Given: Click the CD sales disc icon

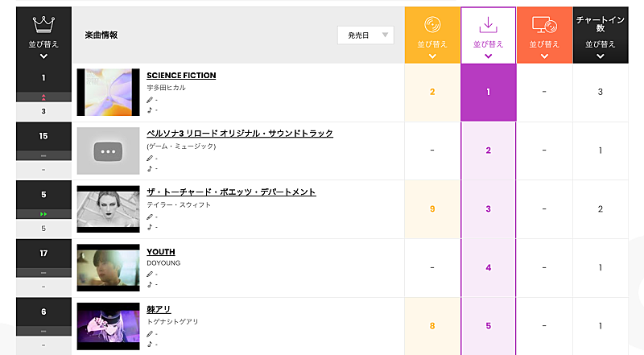Looking at the screenshot, I should pyautogui.click(x=432, y=25).
